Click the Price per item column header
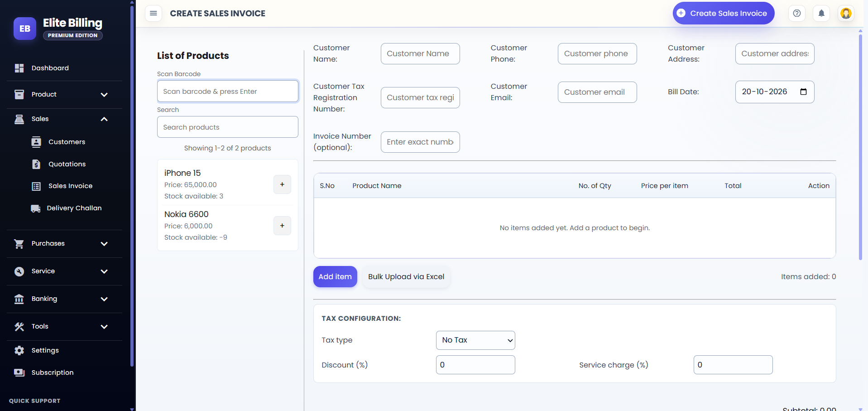 pyautogui.click(x=665, y=186)
